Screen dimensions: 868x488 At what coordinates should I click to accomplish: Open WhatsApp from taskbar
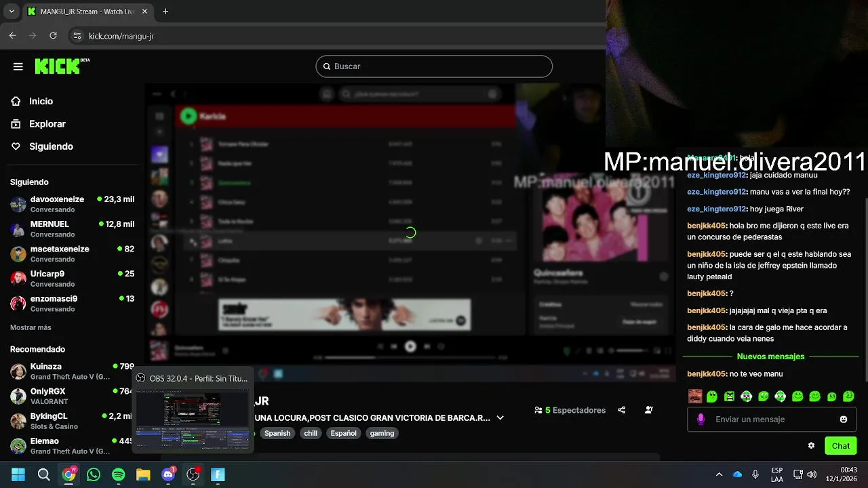(94, 474)
